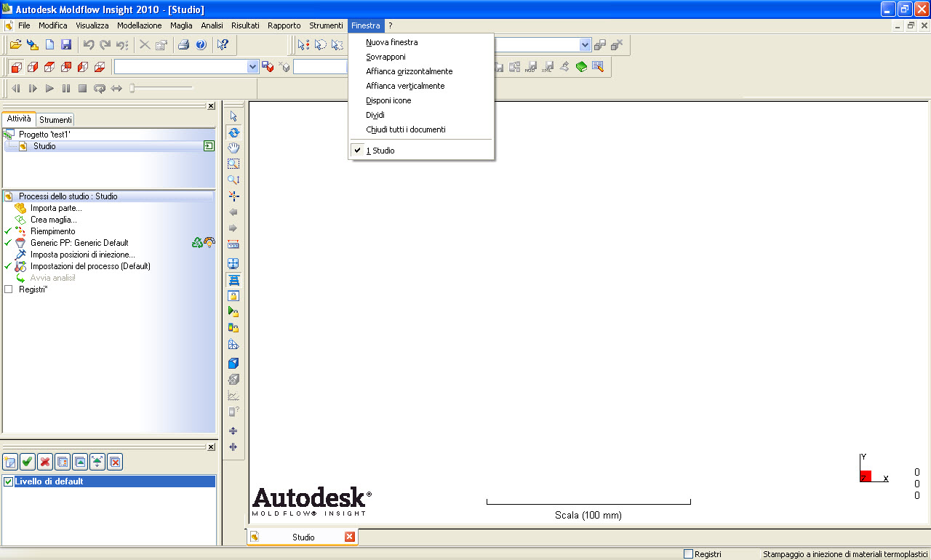Pick the dynamic zoom magnifier tool
The height and width of the screenshot is (560, 931).
233,180
